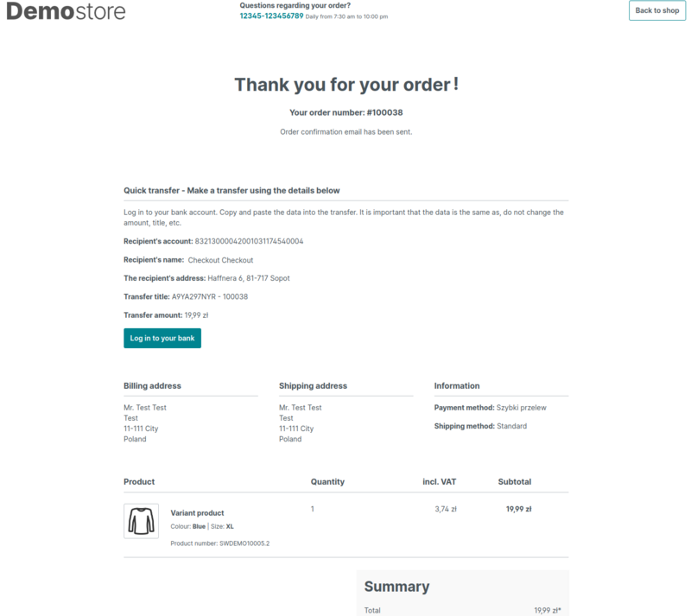Click the Quantity column header
The width and height of the screenshot is (691, 616).
[327, 481]
